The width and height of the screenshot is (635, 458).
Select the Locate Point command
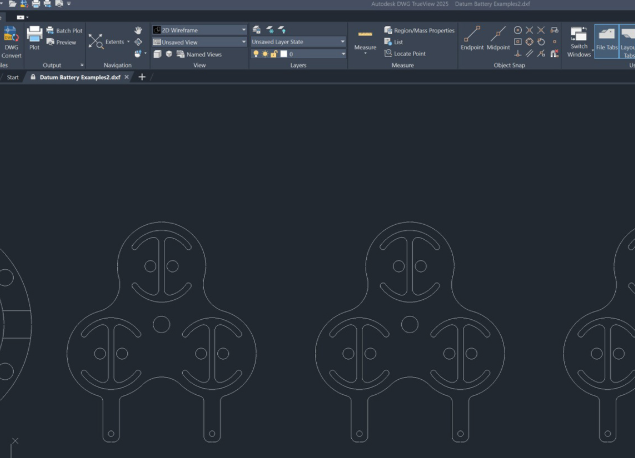pos(405,53)
